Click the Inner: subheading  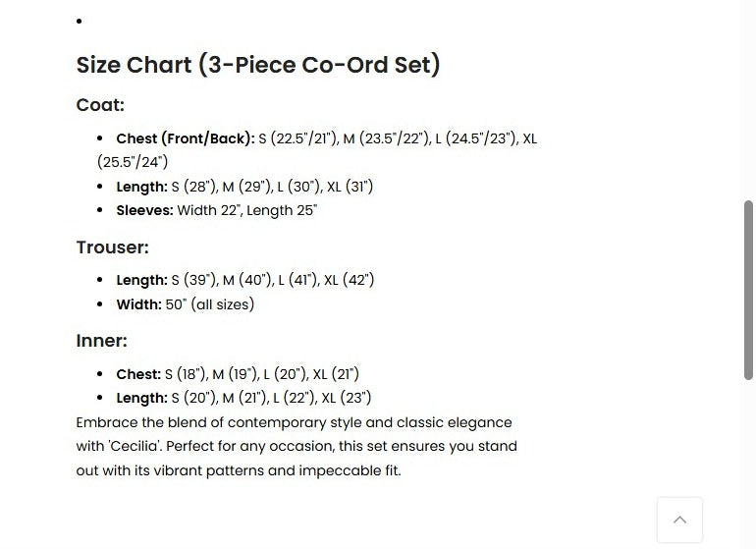(101, 341)
